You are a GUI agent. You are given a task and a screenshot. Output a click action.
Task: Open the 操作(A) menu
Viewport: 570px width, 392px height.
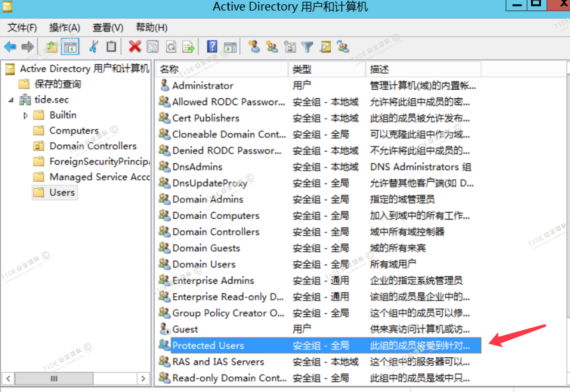pos(64,28)
